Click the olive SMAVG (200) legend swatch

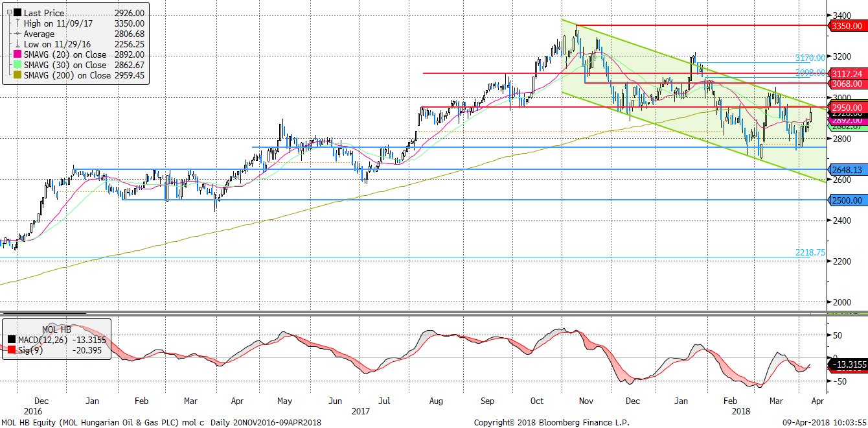pos(17,75)
